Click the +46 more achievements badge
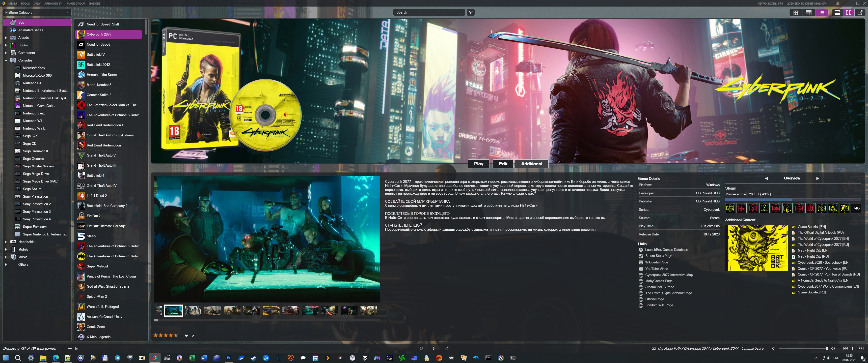868x363 pixels. click(x=856, y=208)
